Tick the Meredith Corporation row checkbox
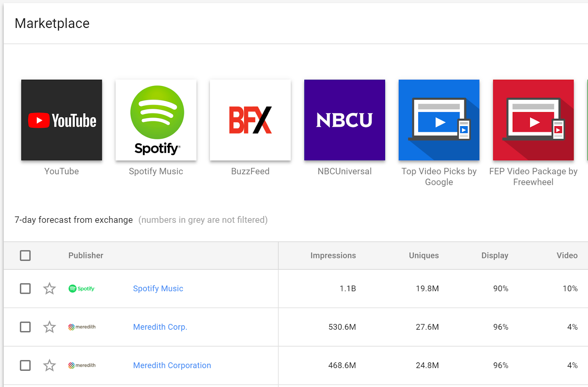588x387 pixels. pos(25,365)
